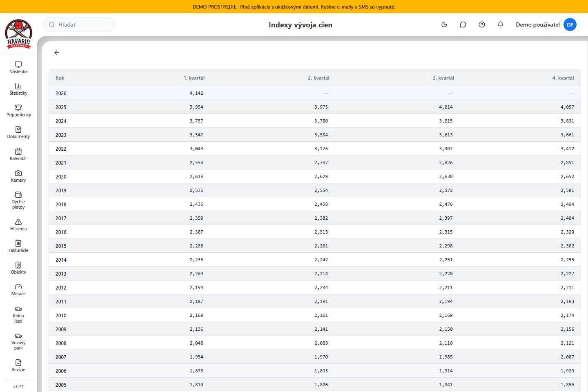Image resolution: width=588 pixels, height=392 pixels.
Task: Click the Rok column header
Action: (x=60, y=78)
